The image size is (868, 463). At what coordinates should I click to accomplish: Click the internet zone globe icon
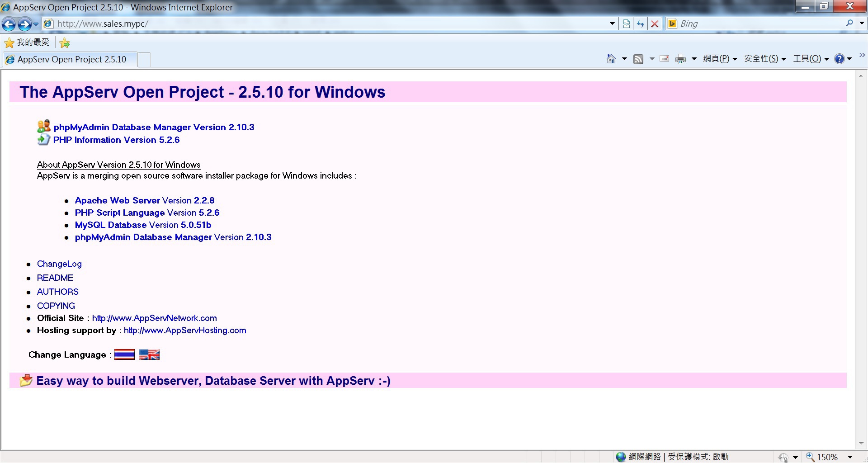pyautogui.click(x=621, y=457)
